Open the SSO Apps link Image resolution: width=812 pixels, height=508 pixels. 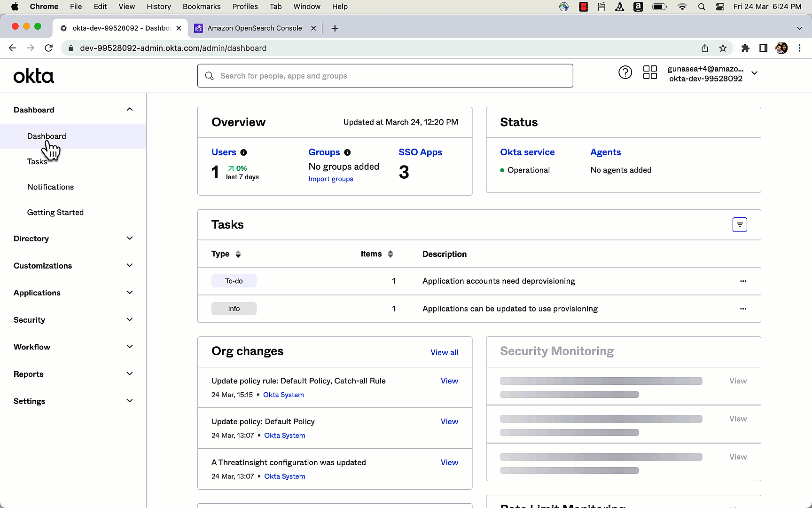point(421,152)
